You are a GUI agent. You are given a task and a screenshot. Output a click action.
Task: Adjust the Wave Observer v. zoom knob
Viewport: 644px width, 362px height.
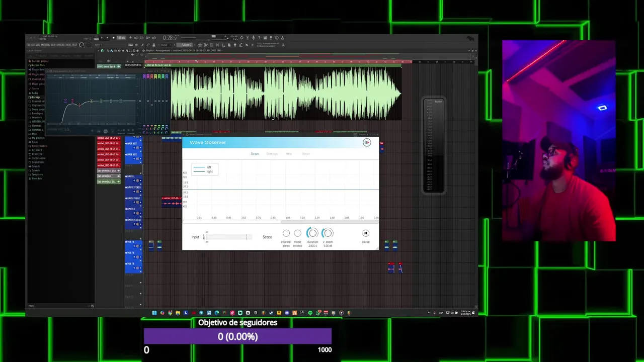click(x=328, y=233)
